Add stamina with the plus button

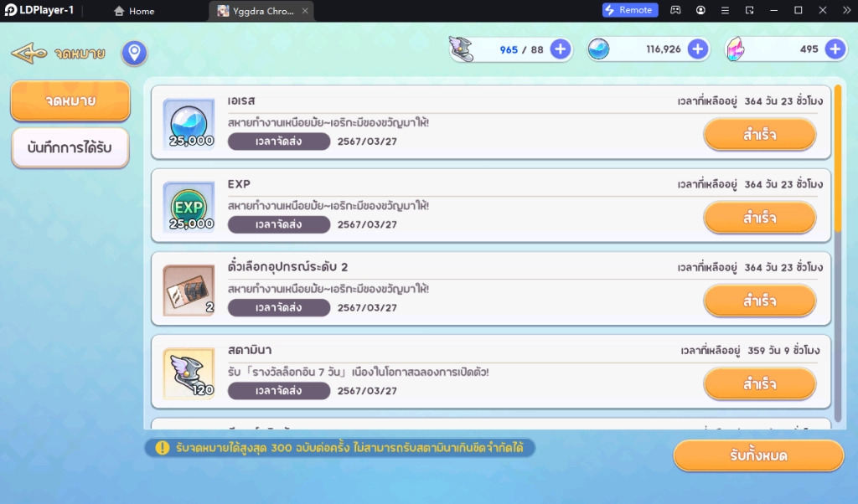pos(561,49)
